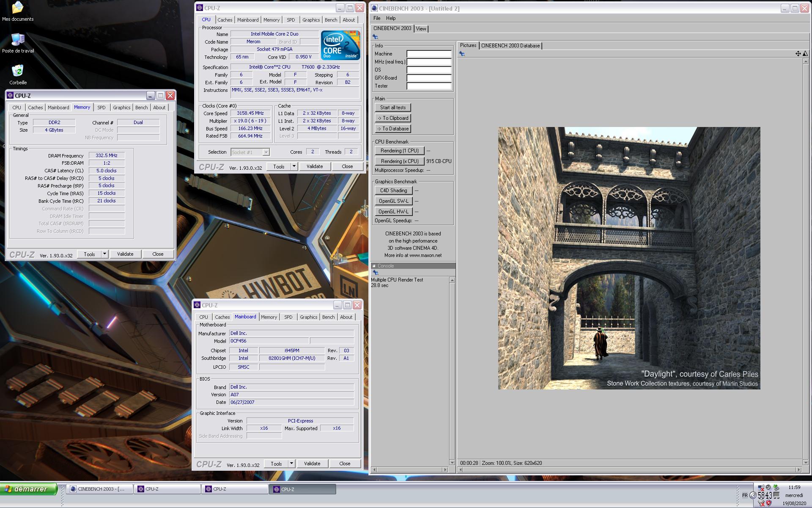Viewport: 812px width, 508px height.
Task: Click pin icon under CINEBENCH 2003 tab
Action: 375,37
